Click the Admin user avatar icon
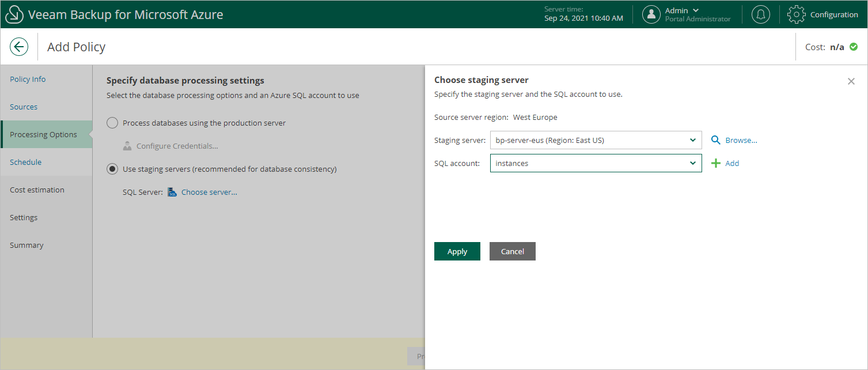This screenshot has width=868, height=370. click(651, 14)
